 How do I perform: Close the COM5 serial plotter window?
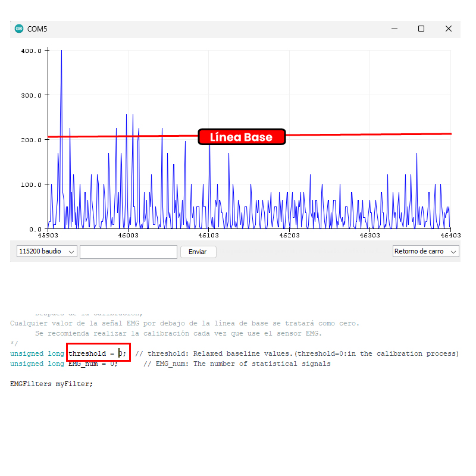(449, 29)
